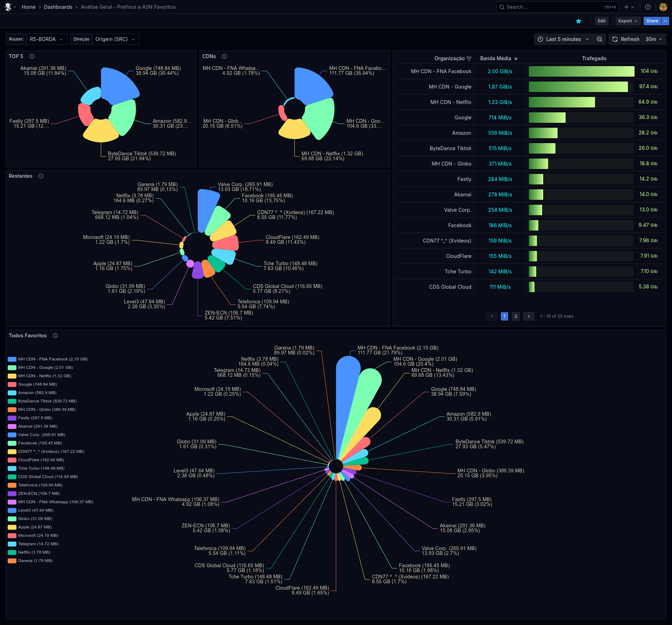The width and height of the screenshot is (672, 625).
Task: Click the Edit button
Action: tap(601, 21)
